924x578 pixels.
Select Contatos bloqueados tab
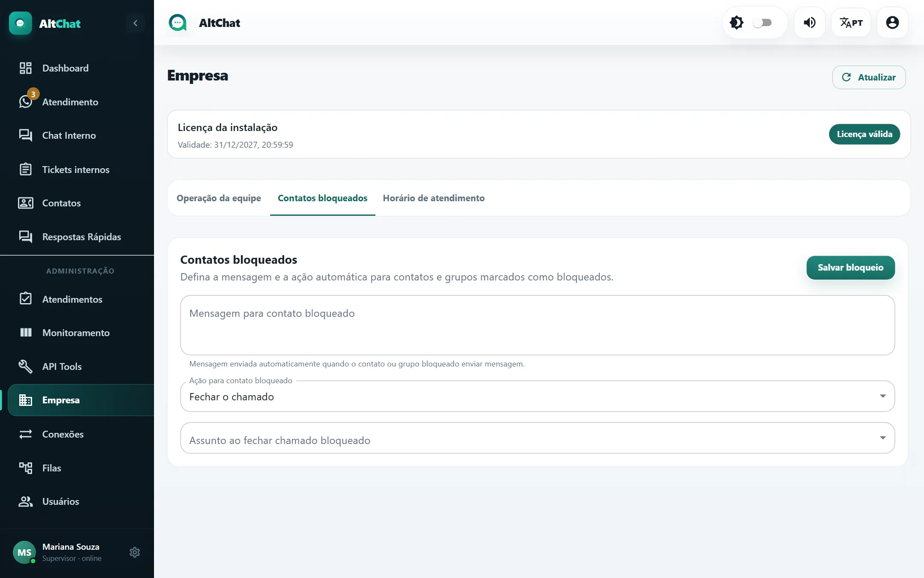[x=323, y=198]
